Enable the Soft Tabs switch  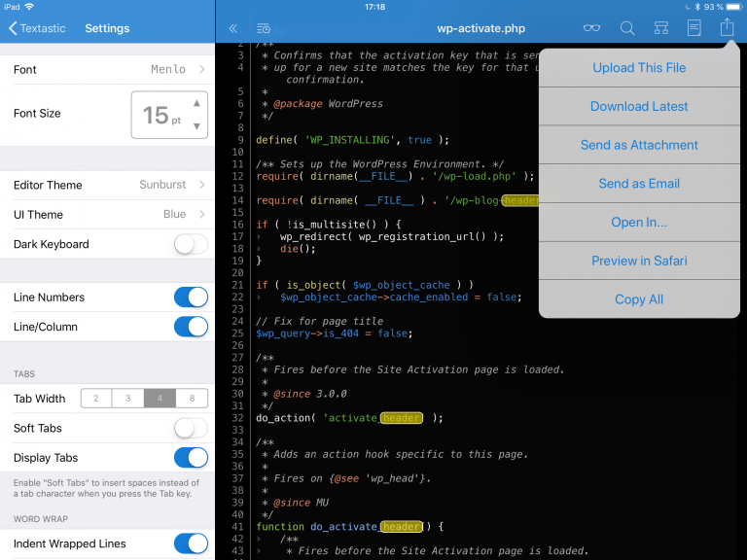[191, 428]
